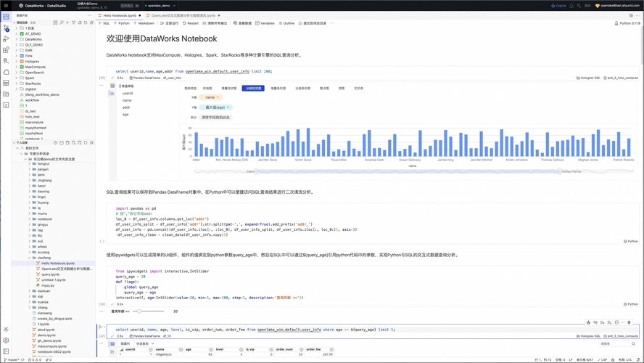Switch first result to table view

[x=112, y=86]
